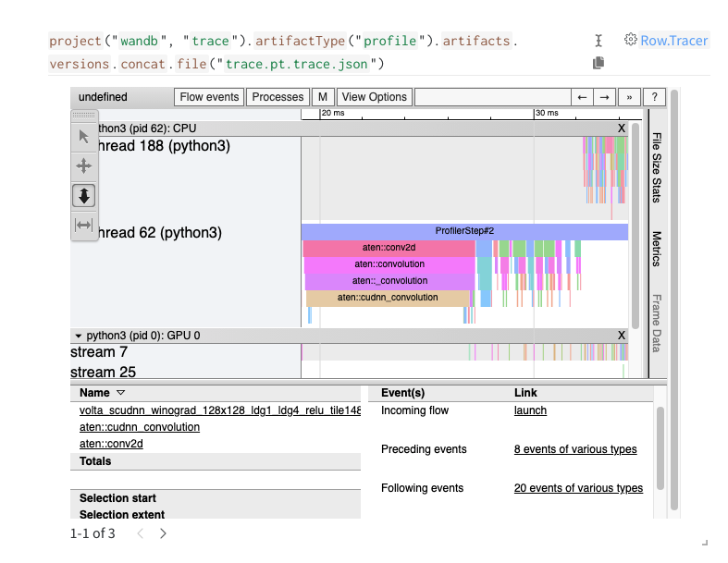The width and height of the screenshot is (728, 563).
Task: Open the Flow events dropdown
Action: click(210, 97)
